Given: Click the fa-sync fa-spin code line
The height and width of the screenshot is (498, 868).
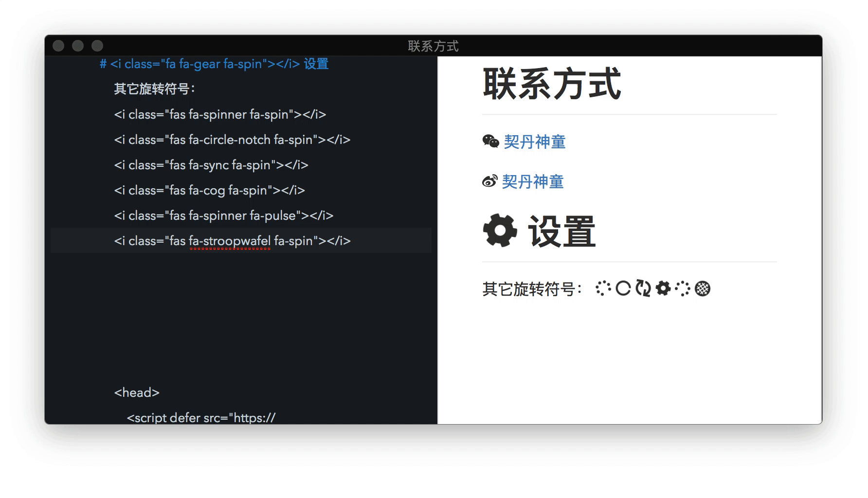Looking at the screenshot, I should click(211, 165).
